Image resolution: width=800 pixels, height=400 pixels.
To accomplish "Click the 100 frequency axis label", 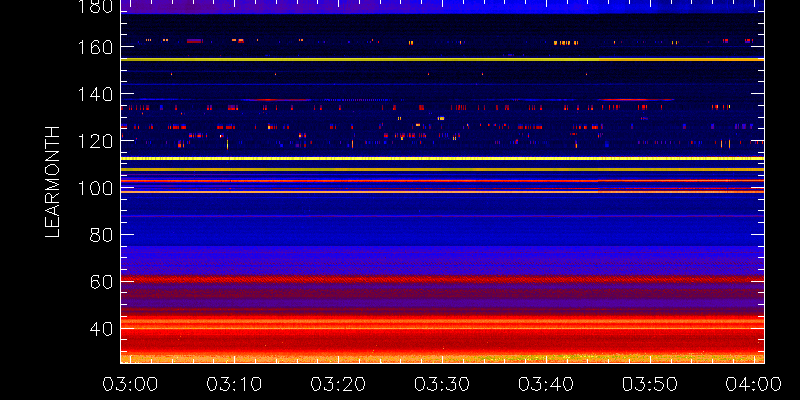I will click(95, 188).
